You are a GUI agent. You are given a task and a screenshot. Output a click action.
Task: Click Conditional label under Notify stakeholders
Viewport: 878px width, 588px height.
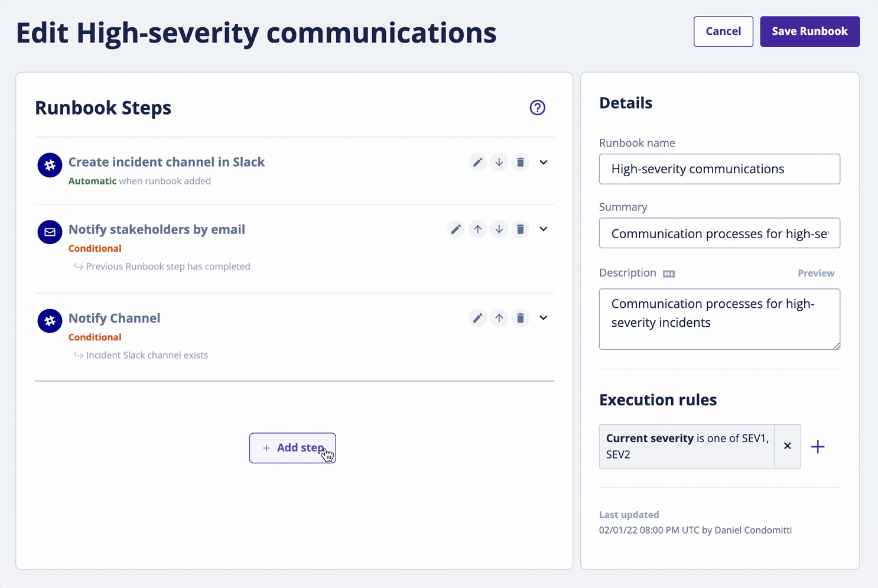(95, 248)
